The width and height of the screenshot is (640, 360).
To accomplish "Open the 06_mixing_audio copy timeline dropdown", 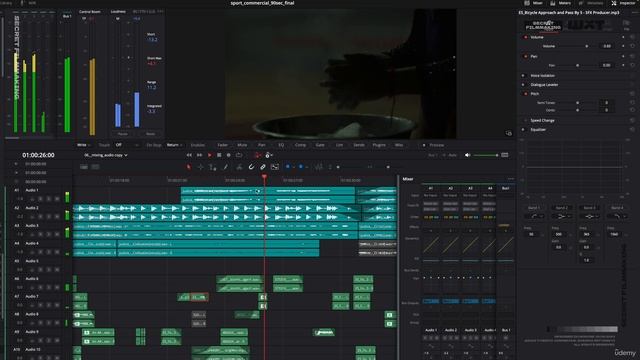I will pyautogui.click(x=106, y=155).
